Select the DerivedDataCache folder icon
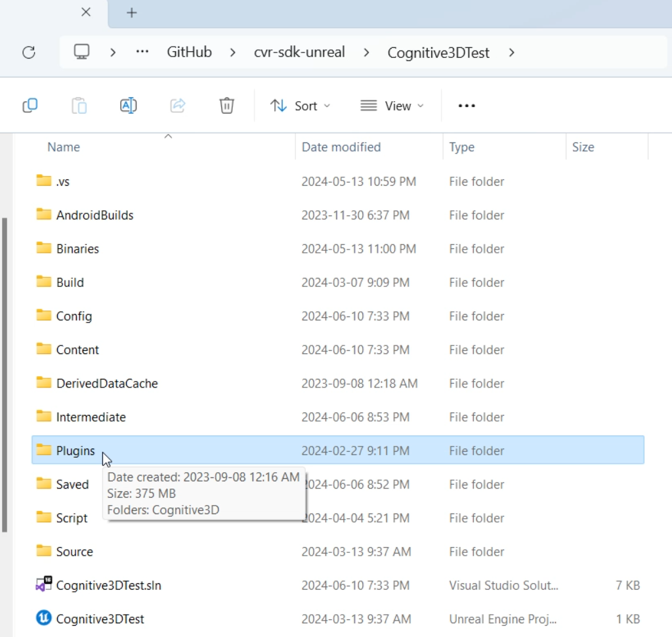 (44, 382)
